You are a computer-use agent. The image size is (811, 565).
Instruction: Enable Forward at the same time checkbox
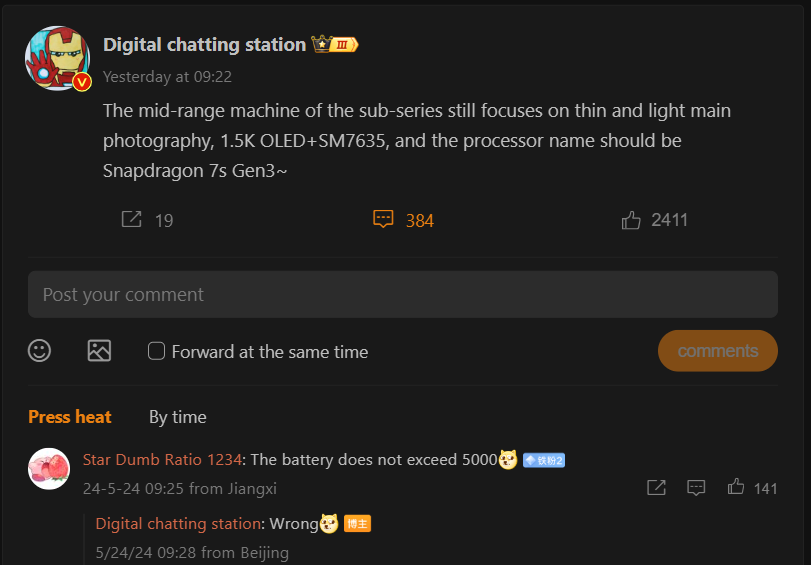coord(156,351)
